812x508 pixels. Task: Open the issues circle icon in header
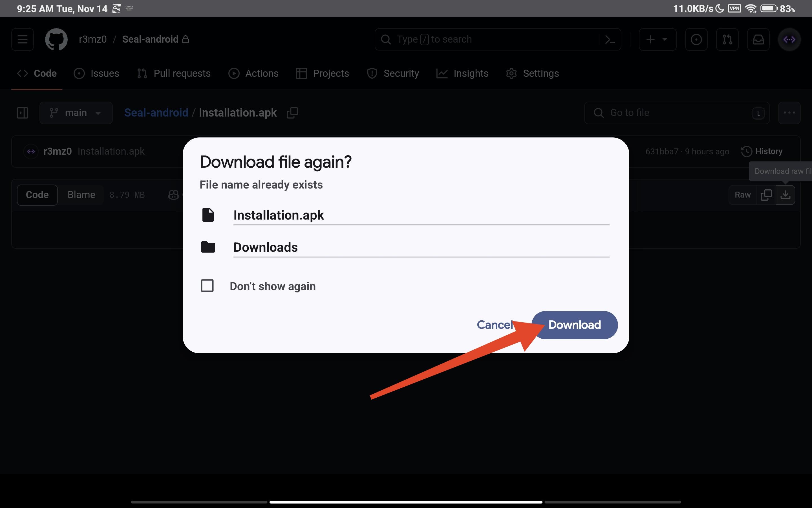pos(696,39)
